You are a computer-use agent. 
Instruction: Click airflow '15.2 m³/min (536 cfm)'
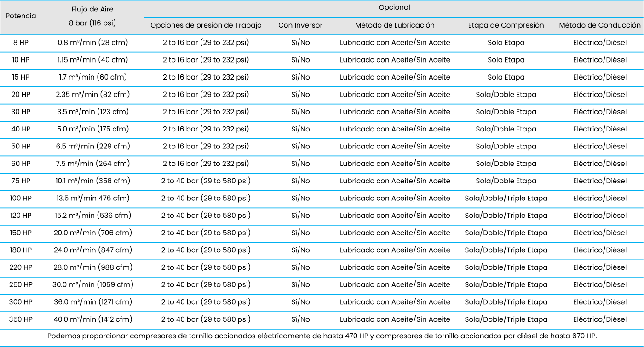pyautogui.click(x=93, y=216)
